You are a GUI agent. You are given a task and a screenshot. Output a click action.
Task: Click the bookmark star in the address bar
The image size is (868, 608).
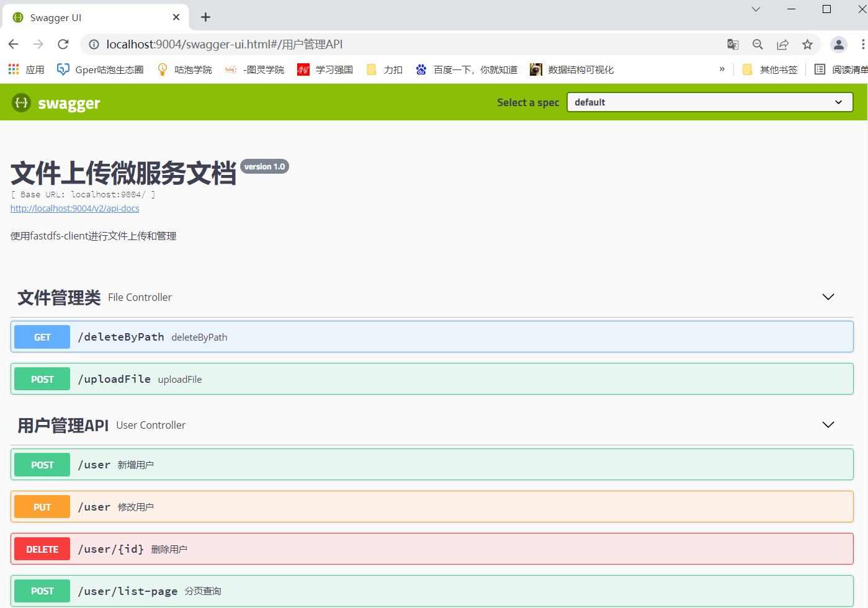pyautogui.click(x=807, y=44)
